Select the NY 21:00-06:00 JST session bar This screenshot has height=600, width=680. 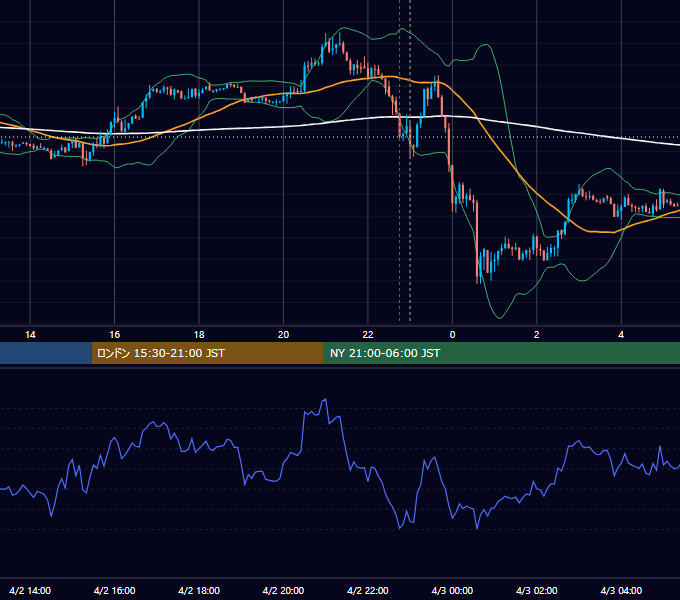pos(502,353)
